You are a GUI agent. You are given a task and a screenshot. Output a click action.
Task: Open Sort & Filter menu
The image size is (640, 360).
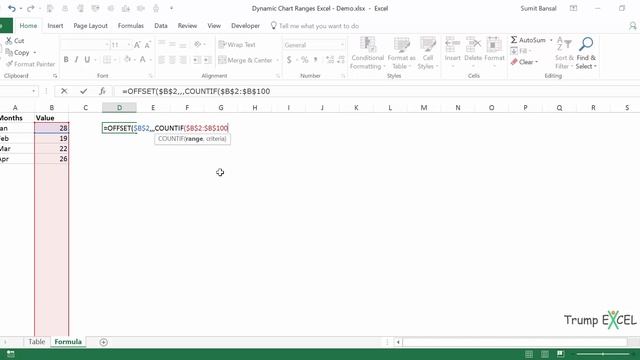[564, 53]
